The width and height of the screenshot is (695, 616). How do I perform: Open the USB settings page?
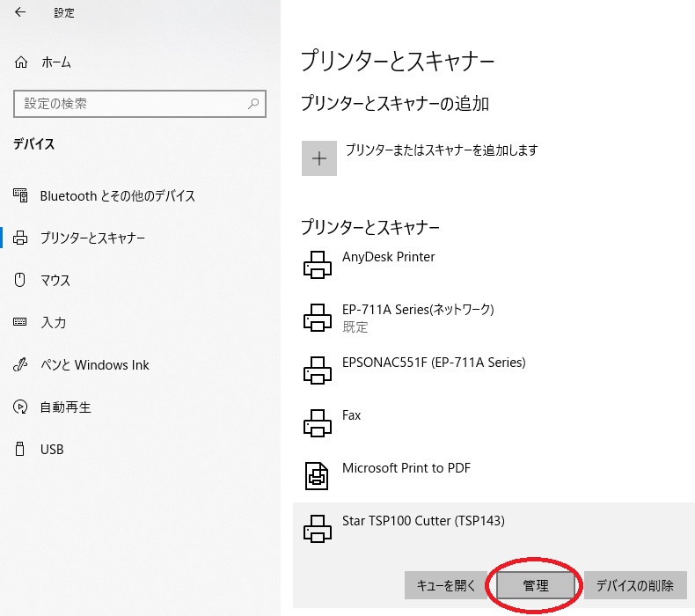tap(52, 450)
